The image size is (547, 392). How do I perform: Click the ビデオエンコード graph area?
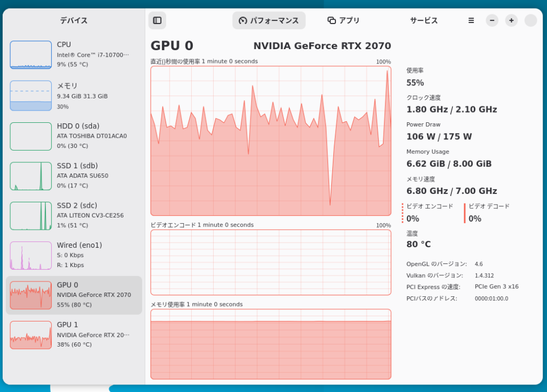click(271, 262)
